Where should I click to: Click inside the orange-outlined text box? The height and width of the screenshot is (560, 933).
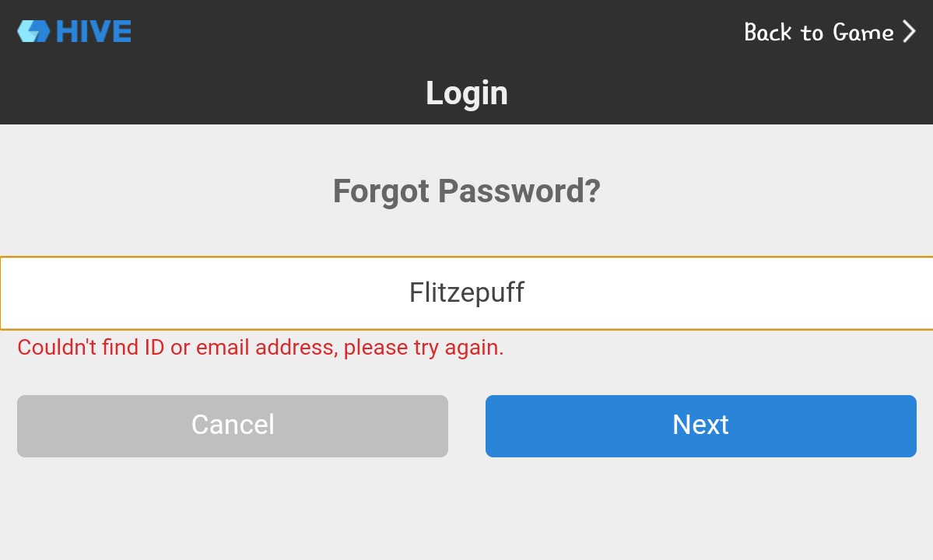point(467,293)
